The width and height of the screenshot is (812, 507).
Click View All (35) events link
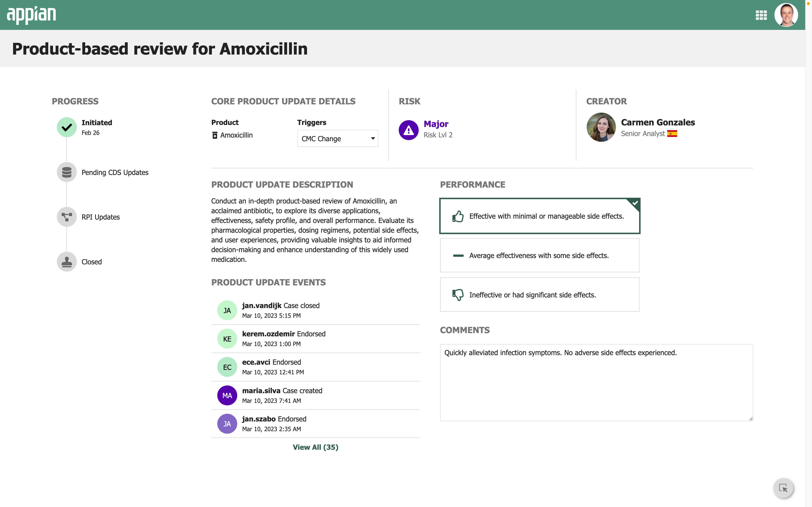tap(315, 447)
